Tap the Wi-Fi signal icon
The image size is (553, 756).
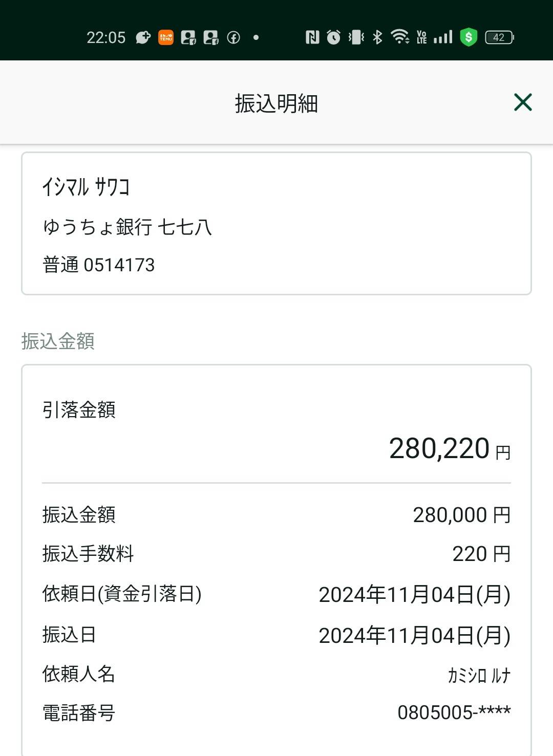pyautogui.click(x=400, y=37)
